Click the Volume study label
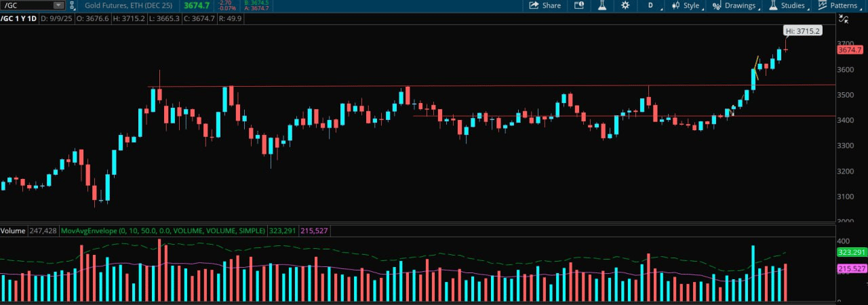This screenshot has width=868, height=305. point(13,231)
